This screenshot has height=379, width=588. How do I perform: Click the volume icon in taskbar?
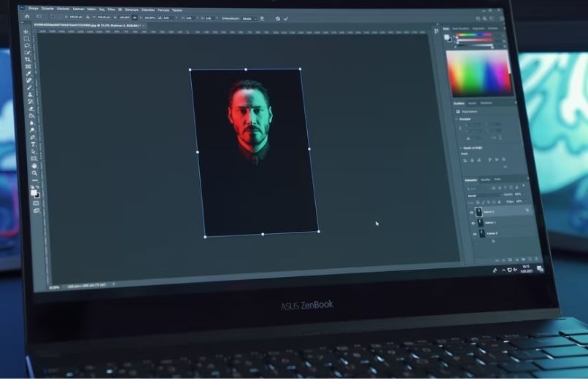click(x=515, y=270)
